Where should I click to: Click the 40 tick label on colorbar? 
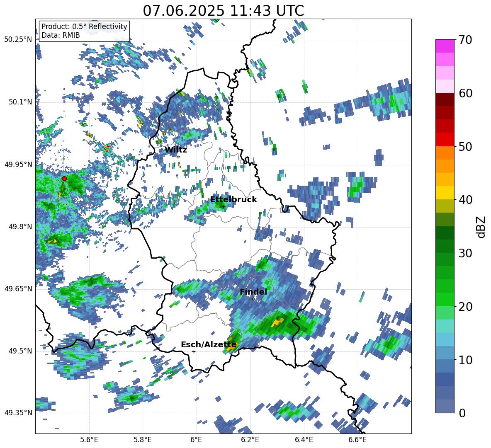click(x=465, y=200)
